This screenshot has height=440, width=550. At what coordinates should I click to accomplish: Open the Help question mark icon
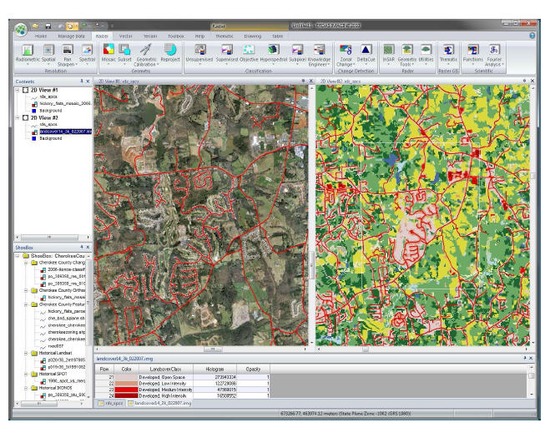(532, 36)
